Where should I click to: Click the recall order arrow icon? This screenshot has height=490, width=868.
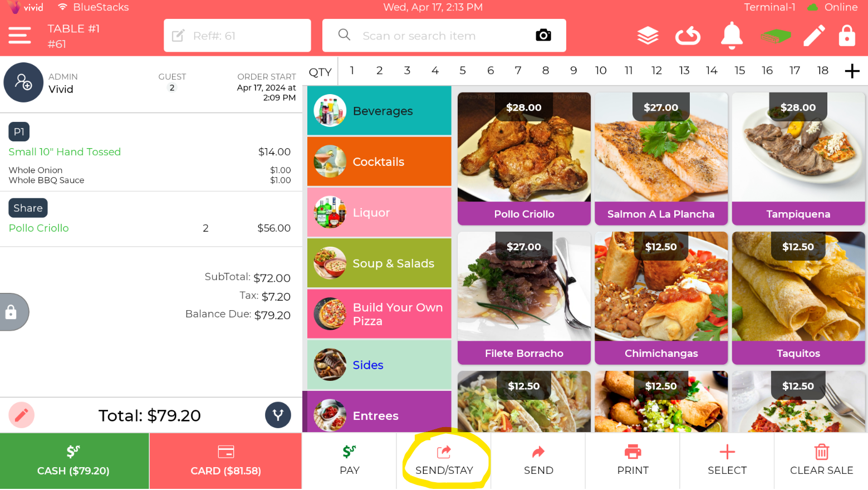tap(688, 36)
